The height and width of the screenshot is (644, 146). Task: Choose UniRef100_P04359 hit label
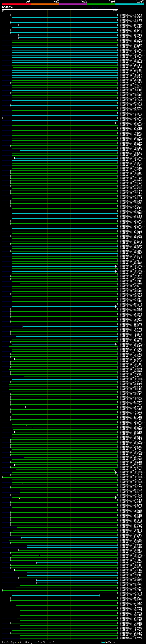131,133
